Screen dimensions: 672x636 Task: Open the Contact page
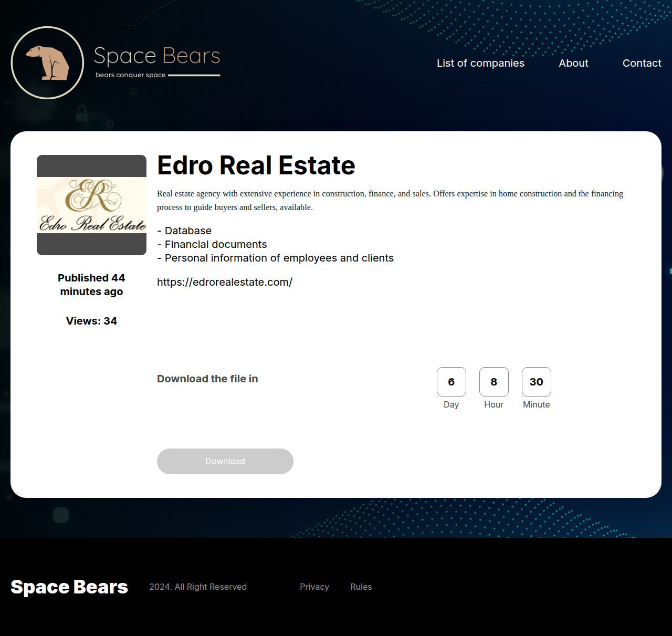click(x=642, y=63)
